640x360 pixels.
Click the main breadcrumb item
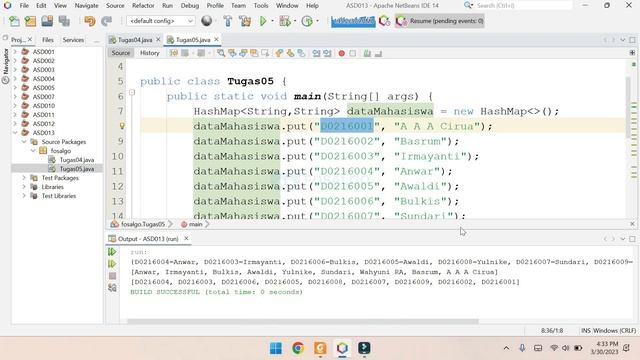[x=195, y=224]
